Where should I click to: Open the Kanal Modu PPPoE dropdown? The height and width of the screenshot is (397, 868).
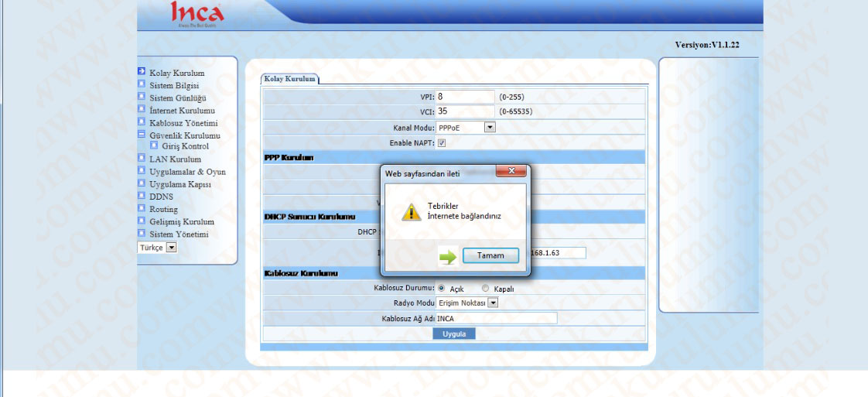[466, 128]
